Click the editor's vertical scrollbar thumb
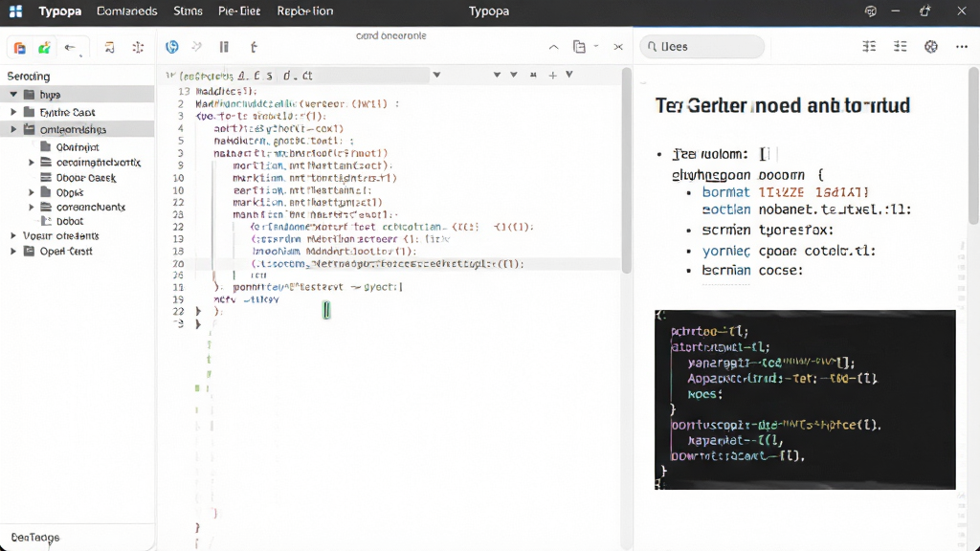The width and height of the screenshot is (980, 551). (626, 170)
